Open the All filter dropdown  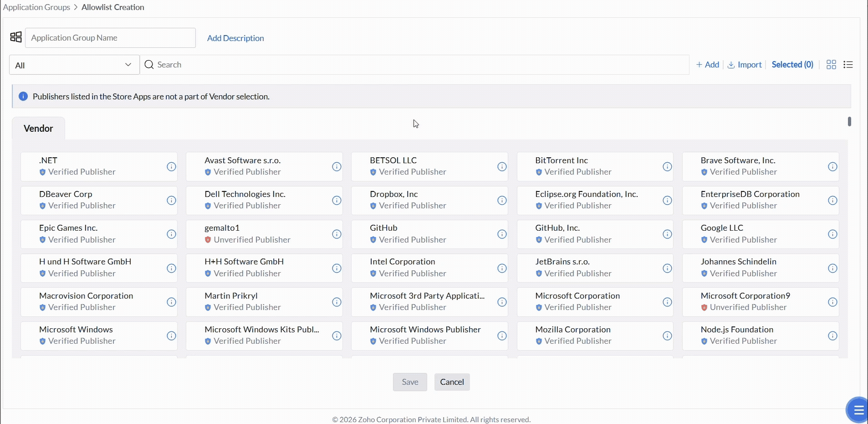point(74,65)
